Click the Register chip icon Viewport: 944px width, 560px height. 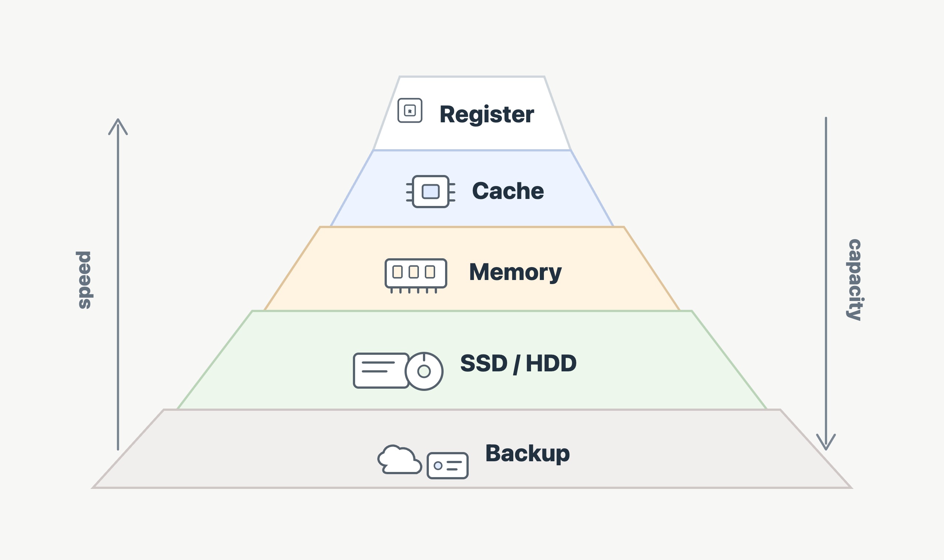click(x=410, y=111)
